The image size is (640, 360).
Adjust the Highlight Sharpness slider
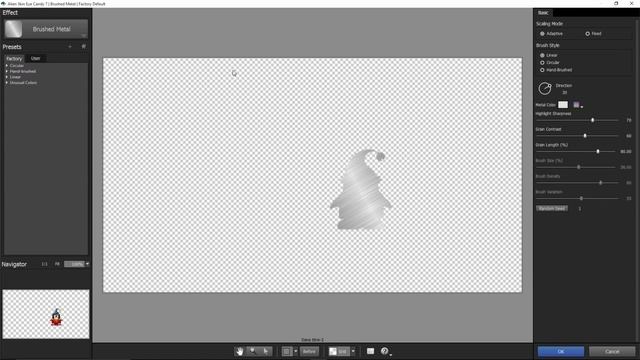(592, 120)
